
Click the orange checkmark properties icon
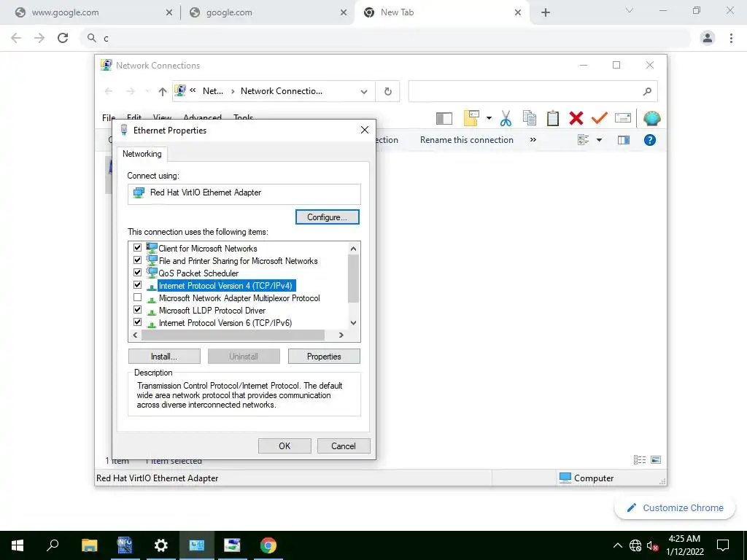click(x=600, y=117)
